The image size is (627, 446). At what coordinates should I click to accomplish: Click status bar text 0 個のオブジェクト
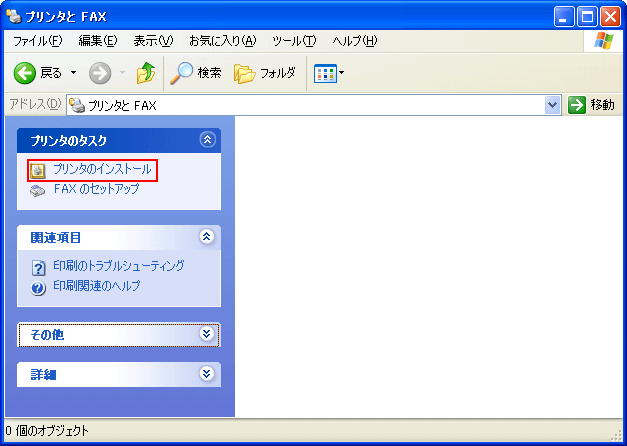point(47,431)
